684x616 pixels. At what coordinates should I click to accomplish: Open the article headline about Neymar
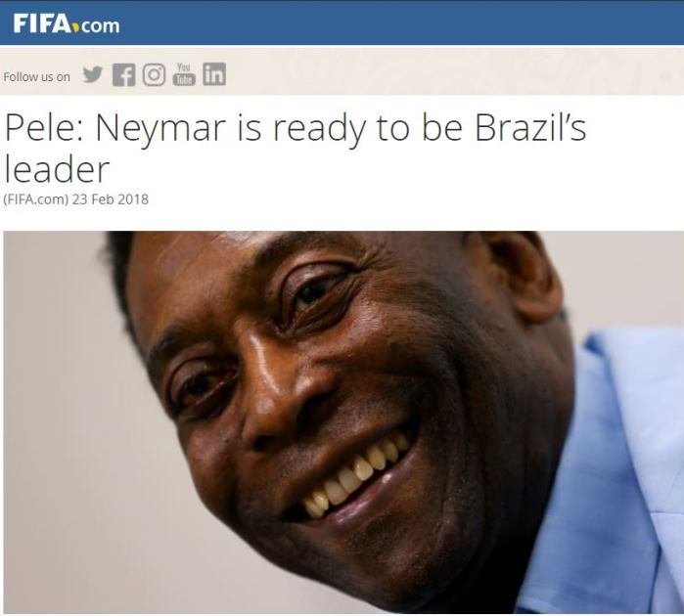coord(295,149)
